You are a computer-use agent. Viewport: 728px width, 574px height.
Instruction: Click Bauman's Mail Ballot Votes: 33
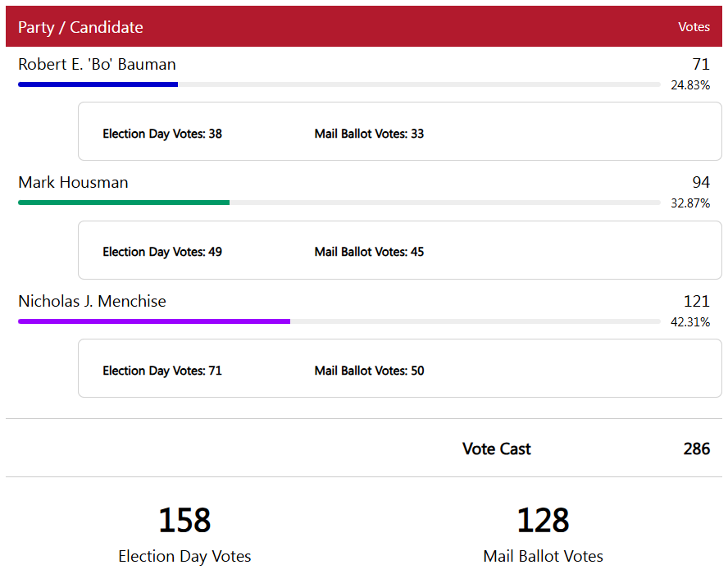coord(369,134)
